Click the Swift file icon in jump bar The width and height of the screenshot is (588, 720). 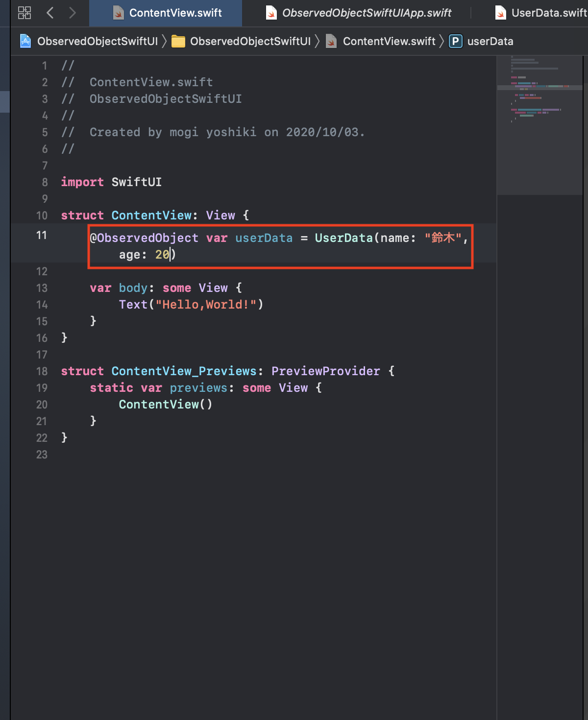331,41
